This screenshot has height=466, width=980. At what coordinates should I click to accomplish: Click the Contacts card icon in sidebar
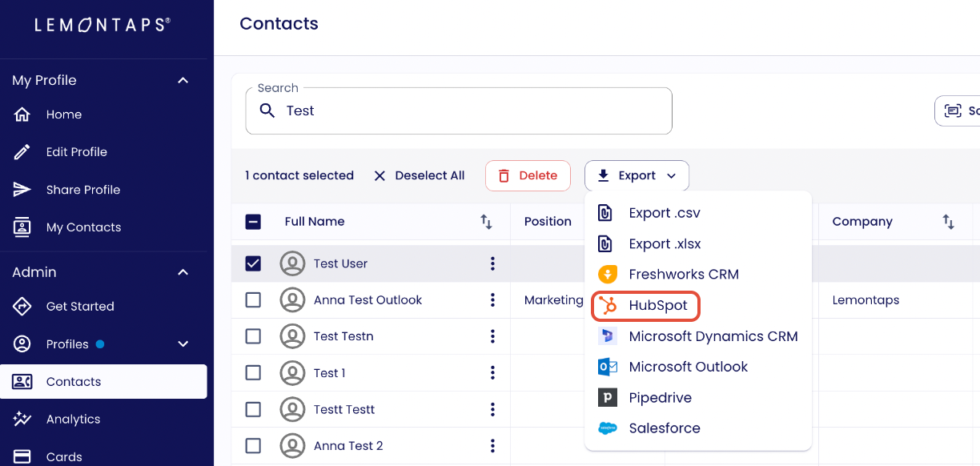22,382
